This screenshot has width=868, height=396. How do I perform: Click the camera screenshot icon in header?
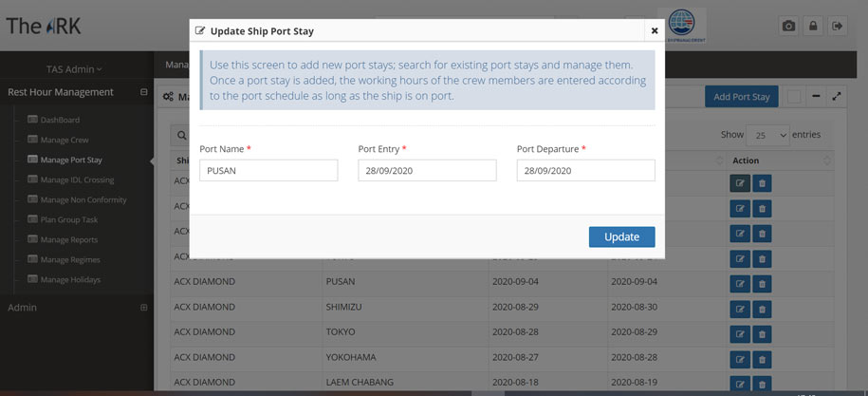(788, 26)
